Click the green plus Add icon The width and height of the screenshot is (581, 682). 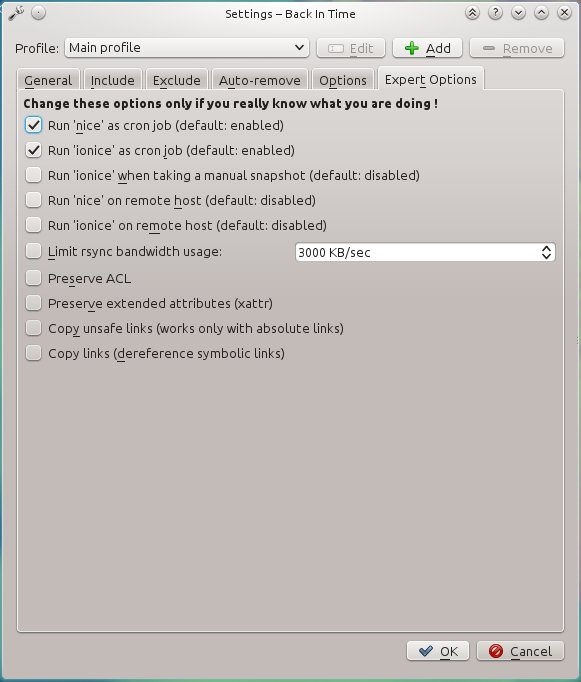click(x=411, y=48)
